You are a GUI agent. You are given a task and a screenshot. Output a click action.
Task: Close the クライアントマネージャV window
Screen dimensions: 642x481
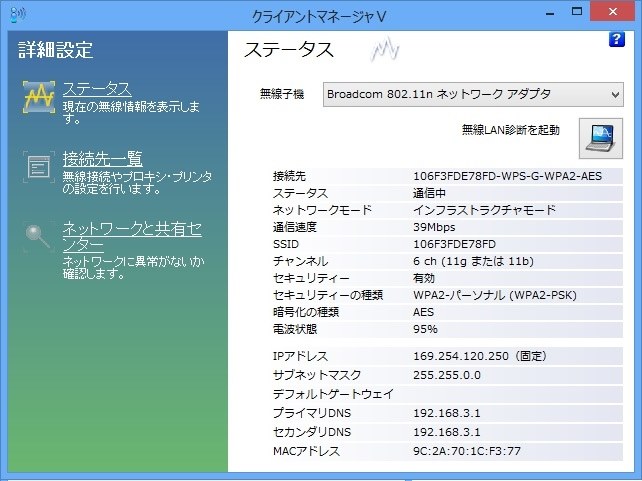tap(613, 11)
